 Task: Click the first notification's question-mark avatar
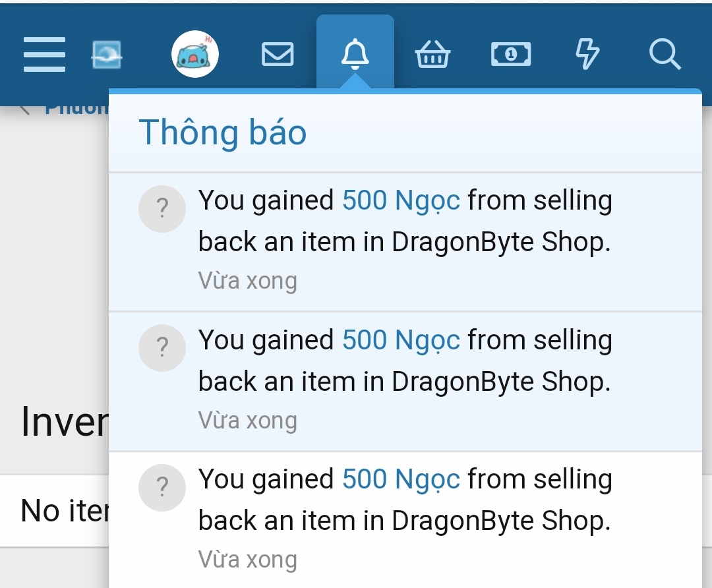(163, 210)
